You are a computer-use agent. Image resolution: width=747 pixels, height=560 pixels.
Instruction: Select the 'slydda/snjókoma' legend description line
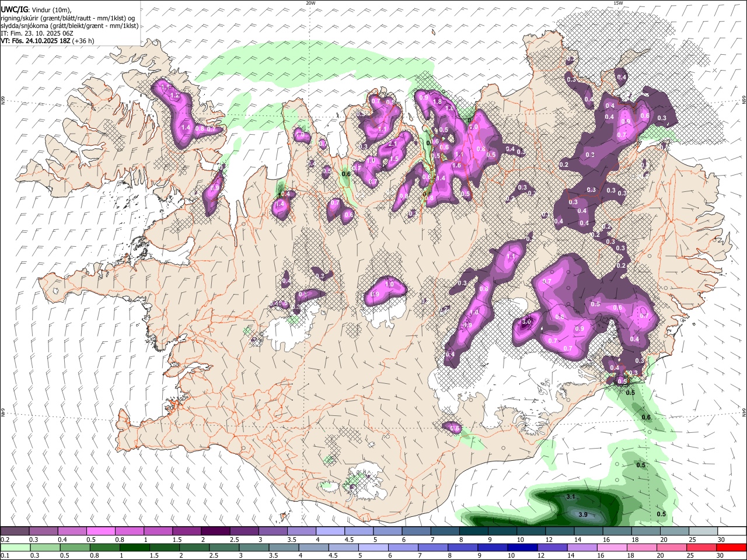69,26
